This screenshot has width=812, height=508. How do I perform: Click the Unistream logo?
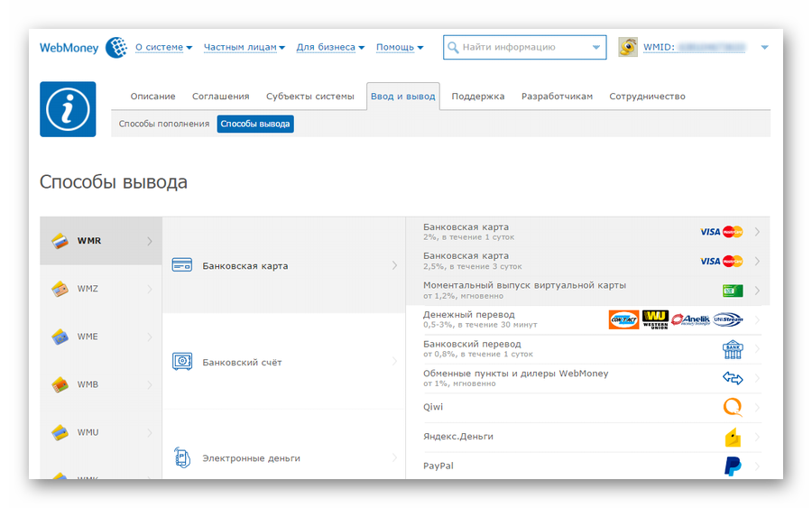(728, 319)
